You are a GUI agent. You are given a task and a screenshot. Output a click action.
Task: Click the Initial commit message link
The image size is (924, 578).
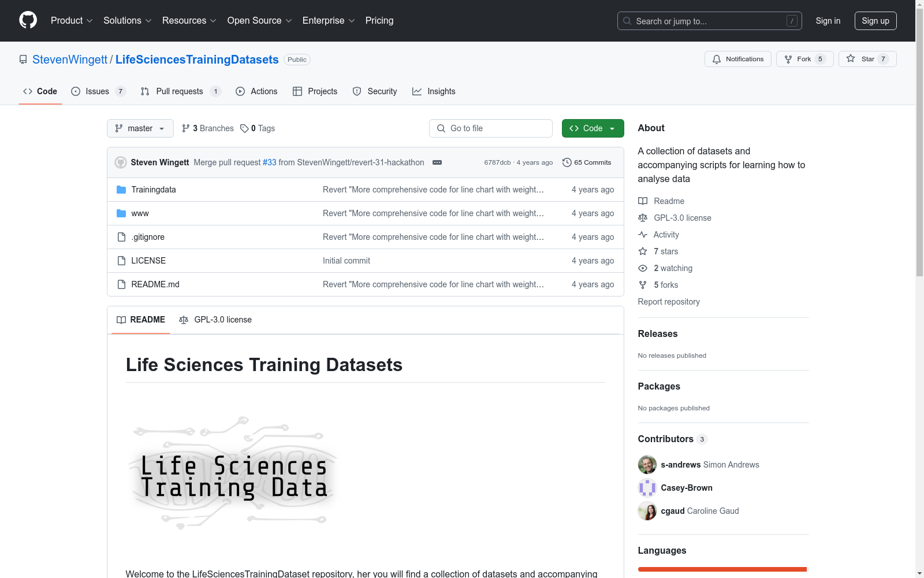click(x=346, y=261)
